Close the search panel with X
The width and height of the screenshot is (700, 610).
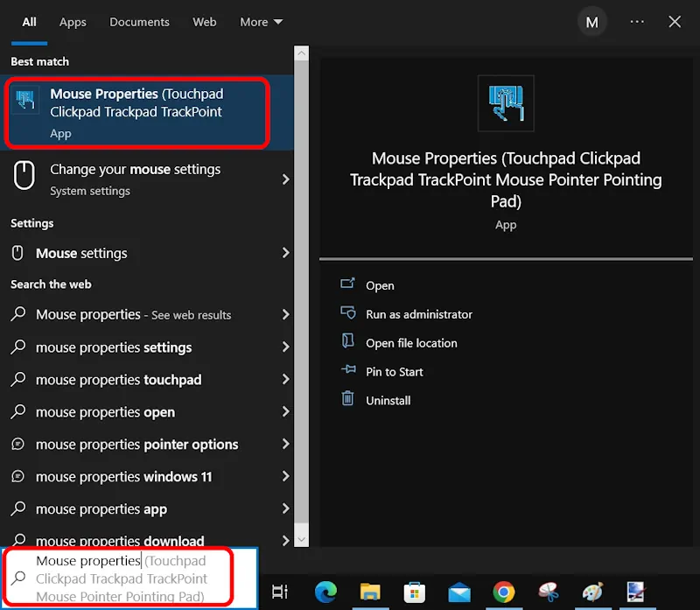tap(675, 21)
